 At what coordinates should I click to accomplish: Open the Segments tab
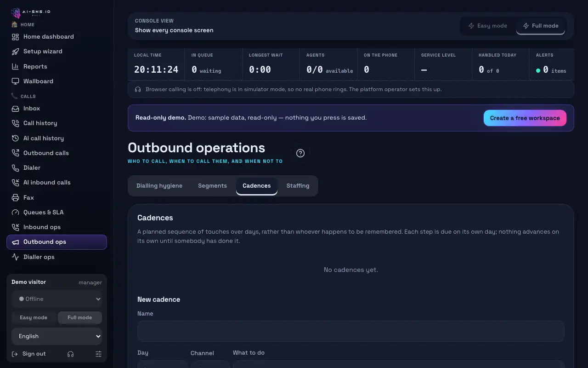tap(212, 186)
